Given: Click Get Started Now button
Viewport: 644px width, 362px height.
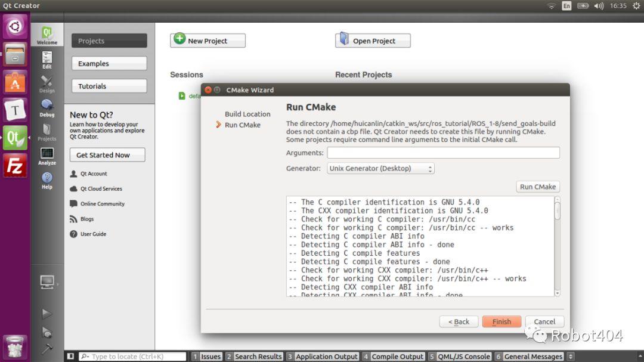Looking at the screenshot, I should pos(107,155).
